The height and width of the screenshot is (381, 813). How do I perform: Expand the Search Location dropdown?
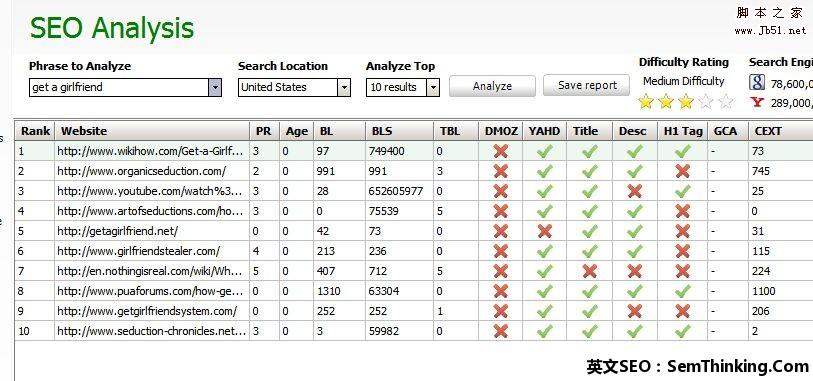coord(344,88)
